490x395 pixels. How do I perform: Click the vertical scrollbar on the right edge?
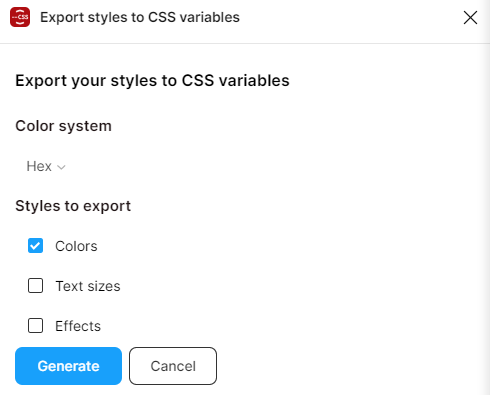[x=485, y=219]
